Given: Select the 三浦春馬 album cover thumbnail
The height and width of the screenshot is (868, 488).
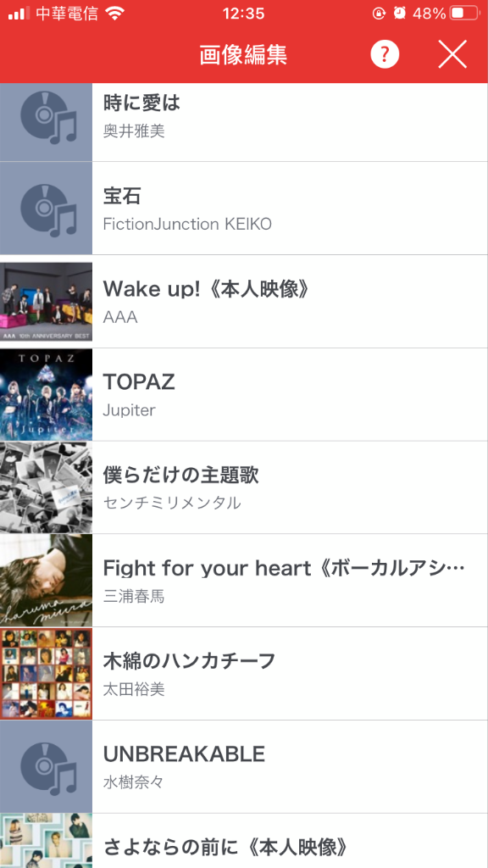Looking at the screenshot, I should 46,581.
